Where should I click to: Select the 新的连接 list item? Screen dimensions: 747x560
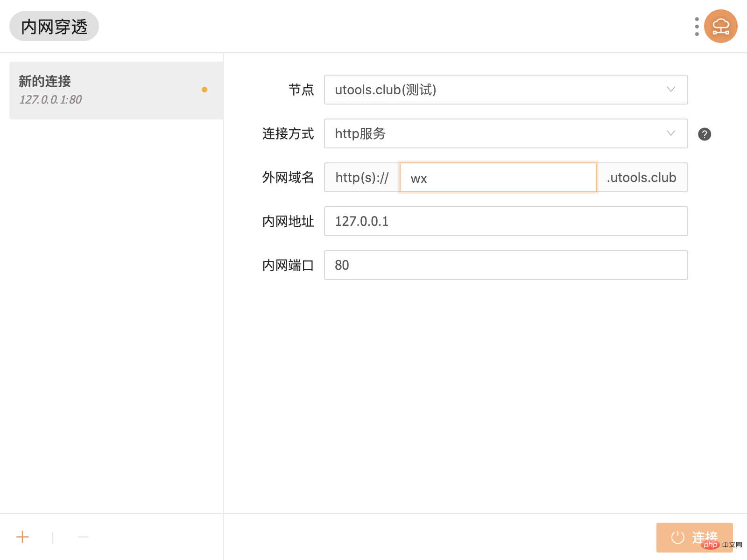(x=116, y=91)
